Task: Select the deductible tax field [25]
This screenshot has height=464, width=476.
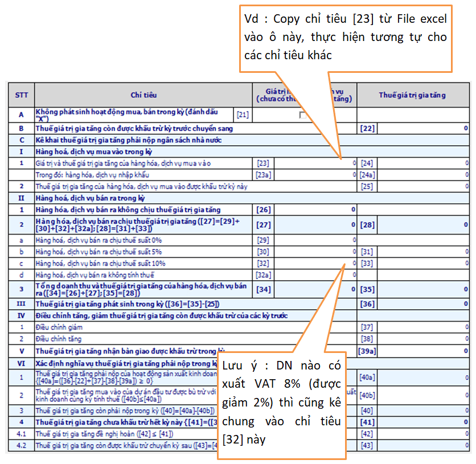Action: 423,186
